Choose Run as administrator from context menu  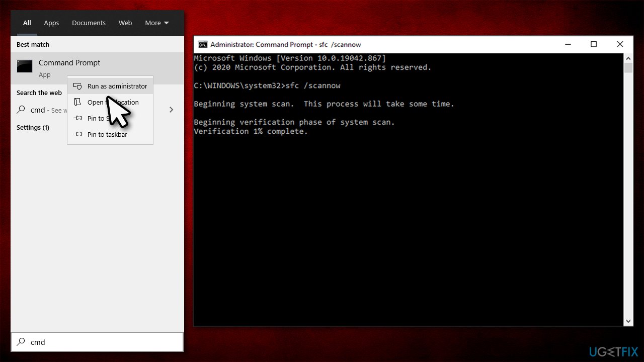[110, 86]
